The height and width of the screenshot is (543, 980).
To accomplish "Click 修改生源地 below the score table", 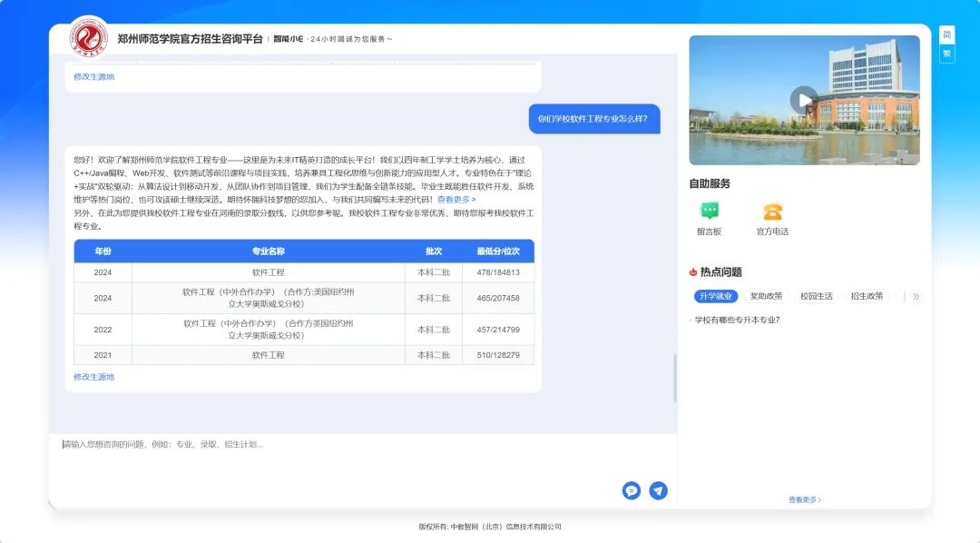I will [94, 377].
